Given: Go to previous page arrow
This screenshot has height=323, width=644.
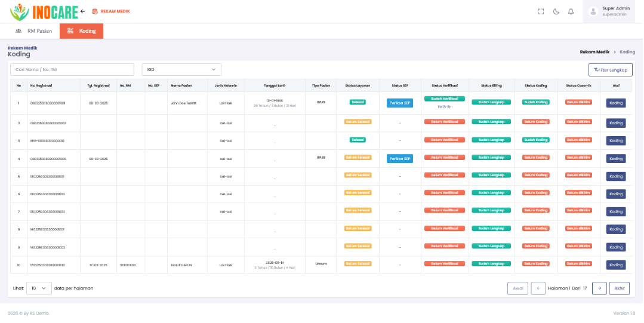Looking at the screenshot, I should 538,288.
